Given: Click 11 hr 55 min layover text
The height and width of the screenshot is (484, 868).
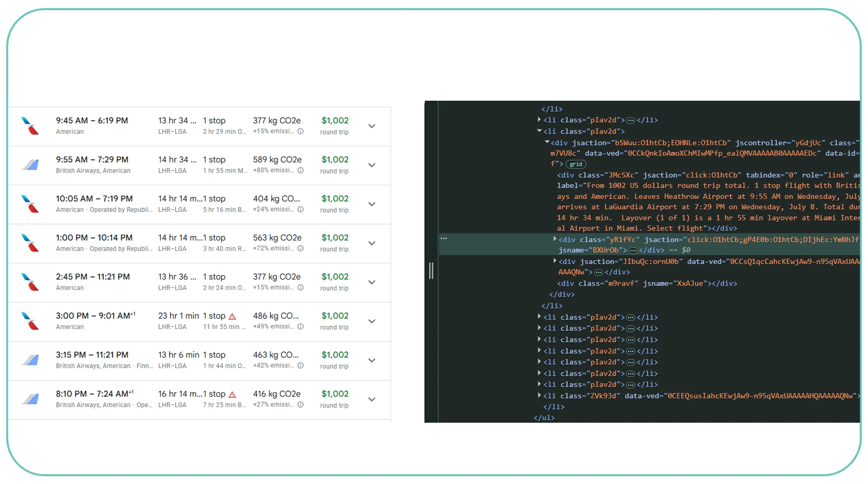Looking at the screenshot, I should coord(224,327).
